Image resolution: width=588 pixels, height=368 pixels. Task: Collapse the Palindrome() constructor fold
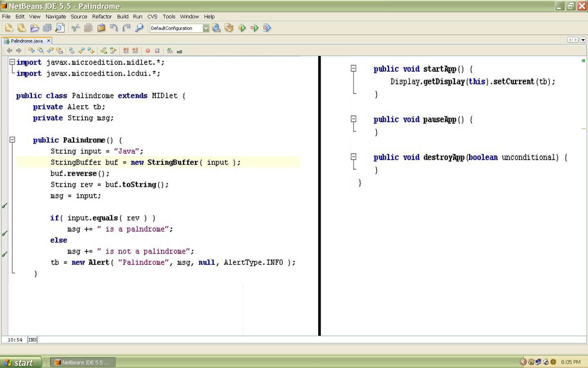tap(12, 140)
